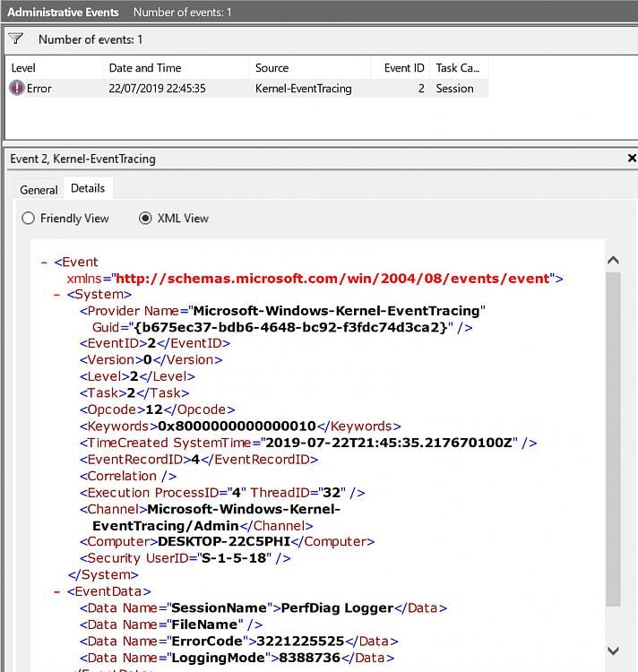The width and height of the screenshot is (638, 672).
Task: Select the Error event row dated 22/07/2019 22:45:35
Action: pyautogui.click(x=247, y=89)
